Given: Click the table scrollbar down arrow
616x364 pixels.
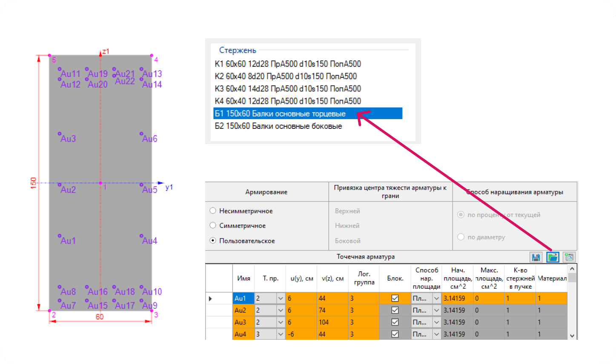Looking at the screenshot, I should pos(572,336).
